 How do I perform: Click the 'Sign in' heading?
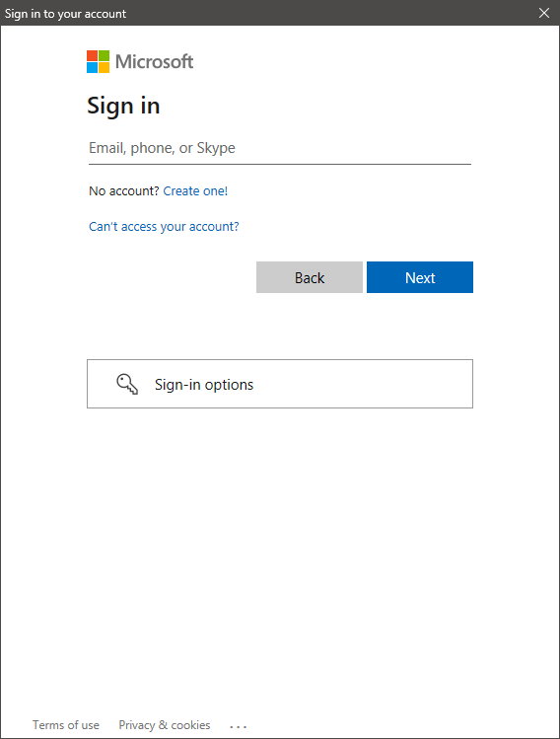pyautogui.click(x=123, y=106)
